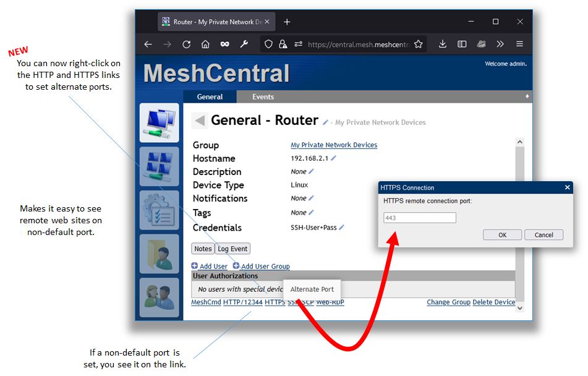Viewport: 588px width, 376px height.
Task: Choose Alternate Port context menu item
Action: 312,289
